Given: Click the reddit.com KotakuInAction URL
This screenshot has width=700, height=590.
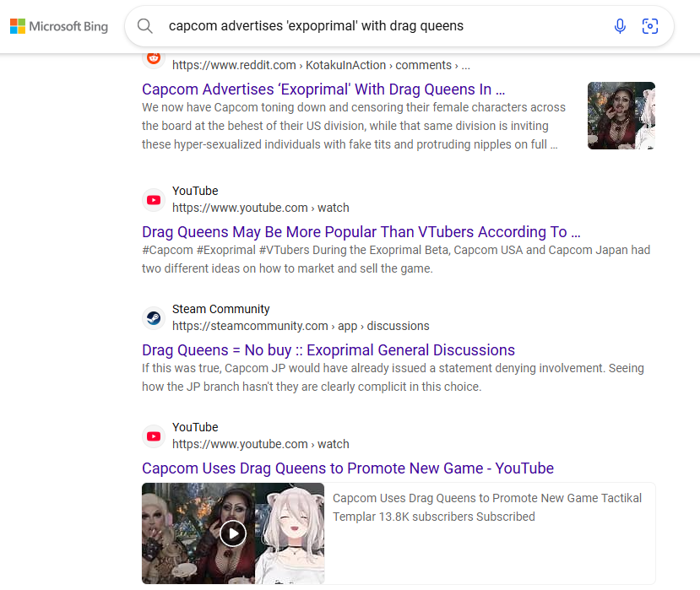Looking at the screenshot, I should [x=321, y=65].
